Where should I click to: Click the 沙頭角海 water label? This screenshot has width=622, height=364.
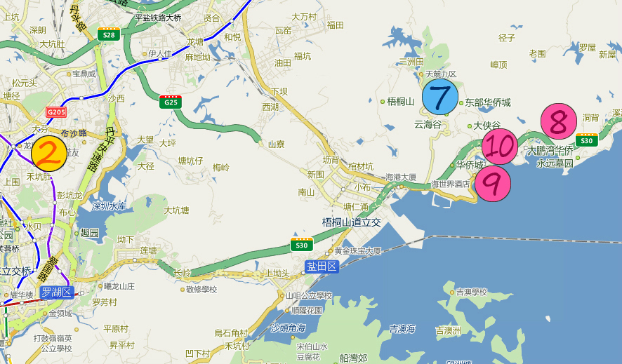pos(289,328)
